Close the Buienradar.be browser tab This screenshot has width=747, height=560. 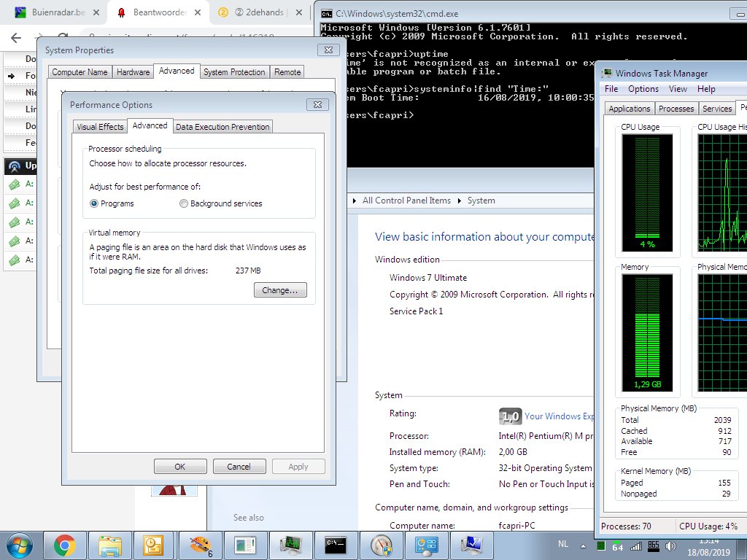pos(96,12)
